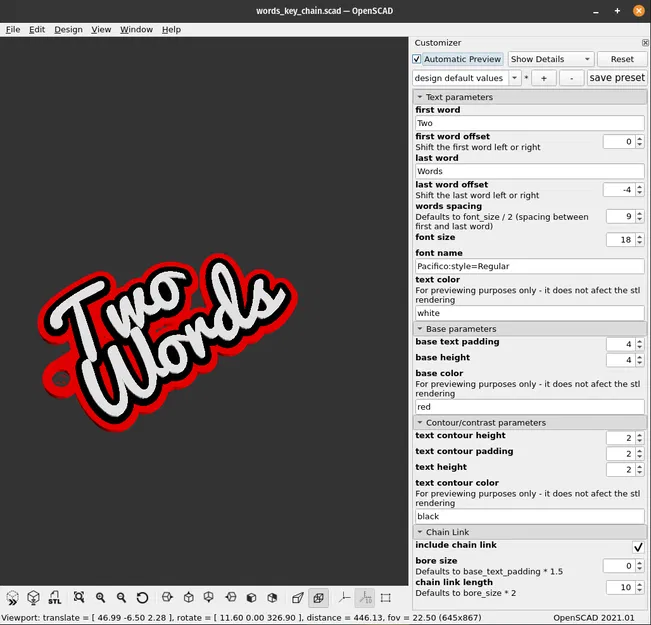
Task: Switch to the Front view cube icon
Action: tap(251, 598)
